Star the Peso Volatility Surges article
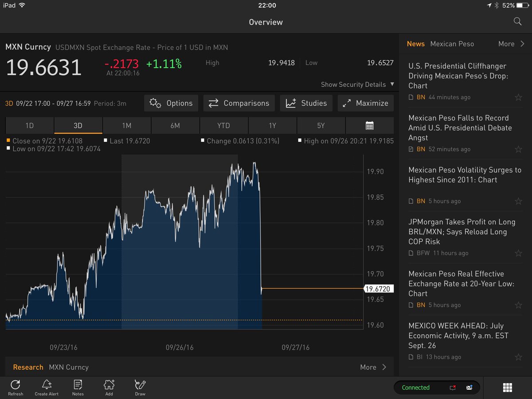Image resolution: width=532 pixels, height=399 pixels. [x=518, y=201]
